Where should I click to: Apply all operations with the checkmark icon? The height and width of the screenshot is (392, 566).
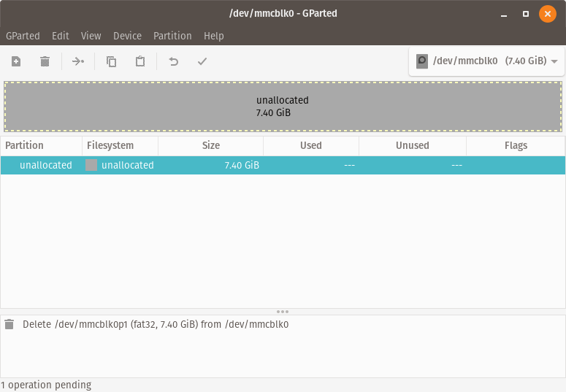tap(202, 61)
